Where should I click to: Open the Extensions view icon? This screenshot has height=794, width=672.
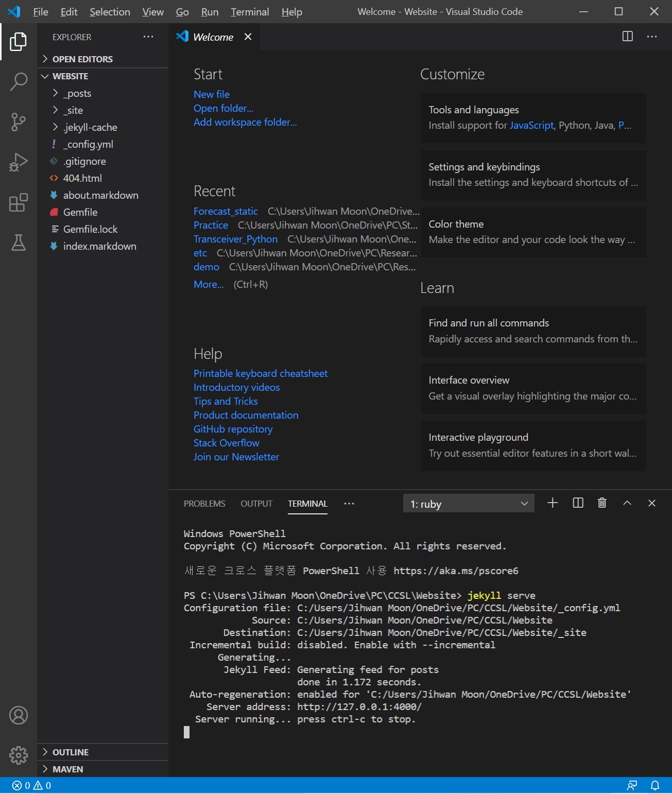[19, 202]
